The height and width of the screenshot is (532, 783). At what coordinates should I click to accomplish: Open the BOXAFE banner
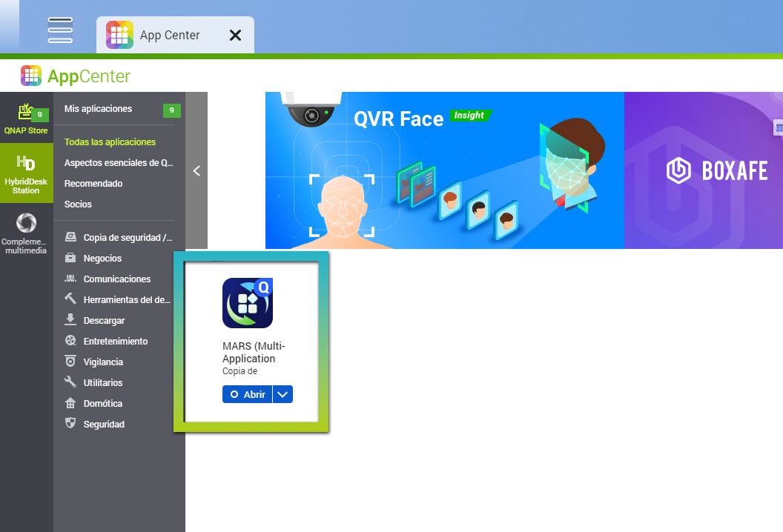coord(704,170)
